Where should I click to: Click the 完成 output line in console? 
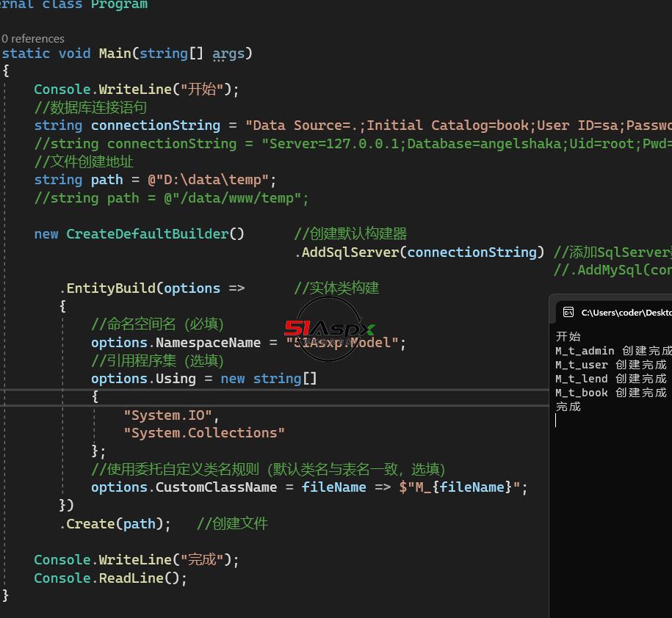pyautogui.click(x=568, y=407)
